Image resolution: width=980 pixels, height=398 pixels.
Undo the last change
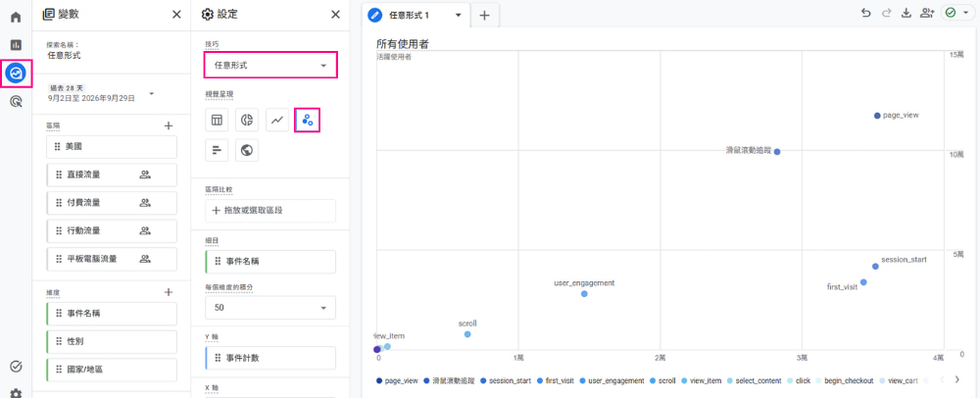tap(865, 13)
